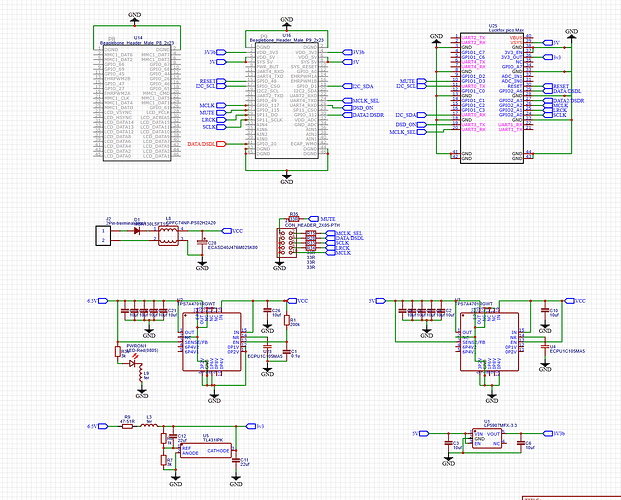Click the GND symbol below the U16 header
Image resolution: width=621 pixels, height=500 pixels.
[x=286, y=178]
